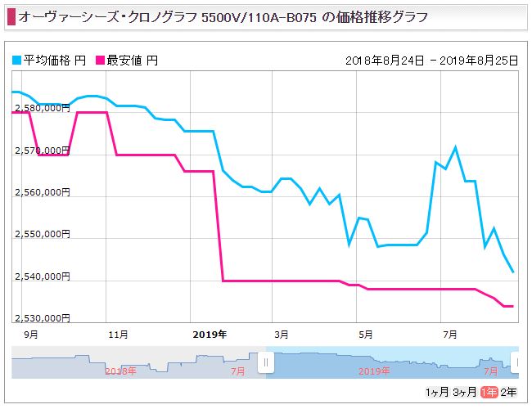Click the 5月 x-axis label
Image resolution: width=532 pixels, height=409 pixels.
pyautogui.click(x=365, y=335)
